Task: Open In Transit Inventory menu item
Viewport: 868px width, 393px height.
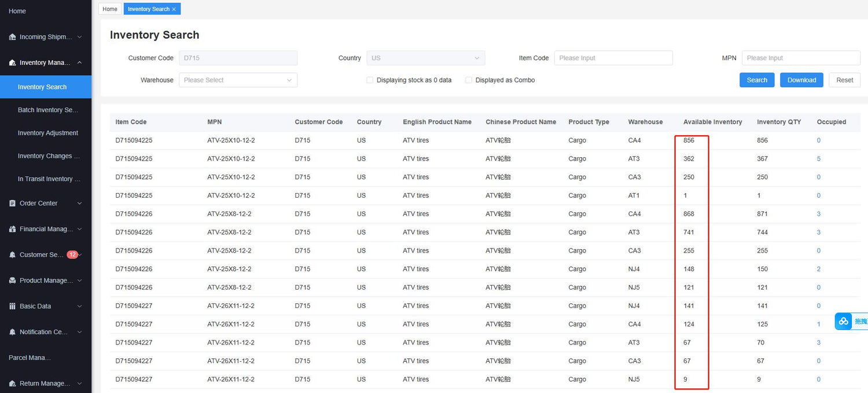Action: [x=49, y=179]
